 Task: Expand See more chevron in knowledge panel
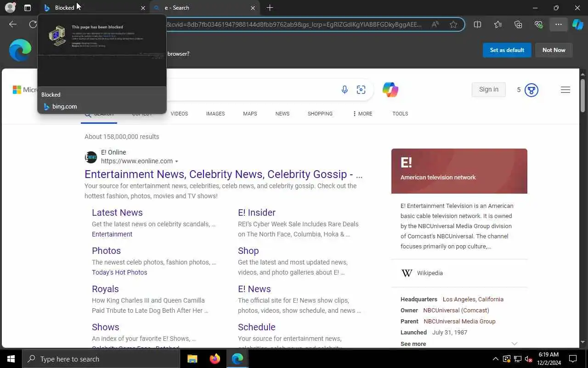click(x=514, y=344)
